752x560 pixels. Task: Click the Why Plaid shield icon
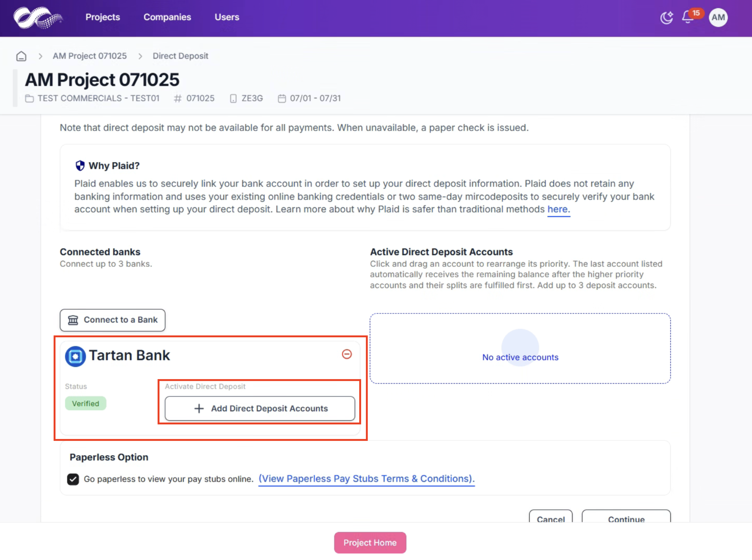tap(80, 165)
